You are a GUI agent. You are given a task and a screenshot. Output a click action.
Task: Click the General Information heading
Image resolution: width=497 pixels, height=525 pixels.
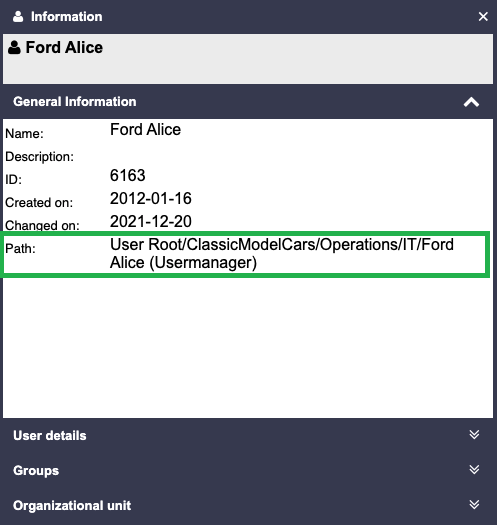coord(75,101)
